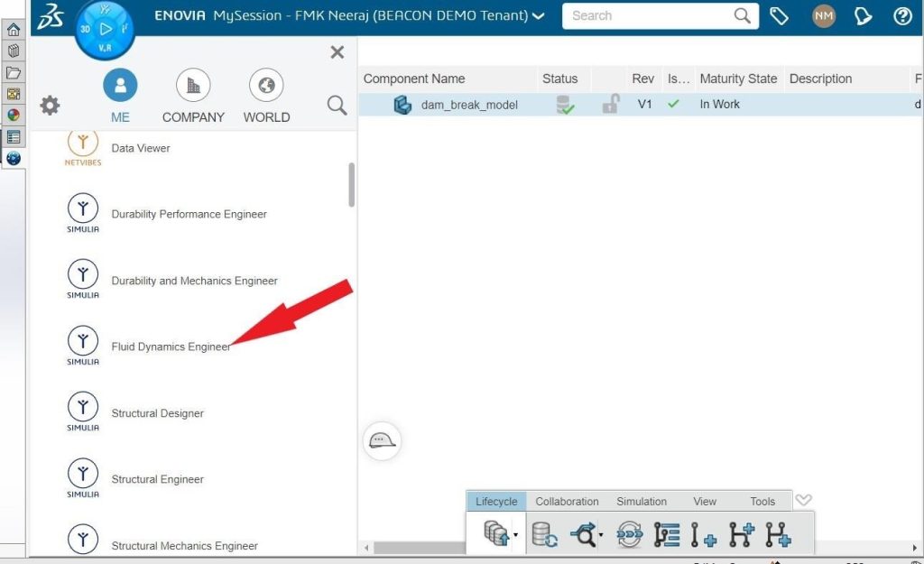Launch the Data Viewer app
This screenshot has height=564, width=924.
tap(140, 148)
